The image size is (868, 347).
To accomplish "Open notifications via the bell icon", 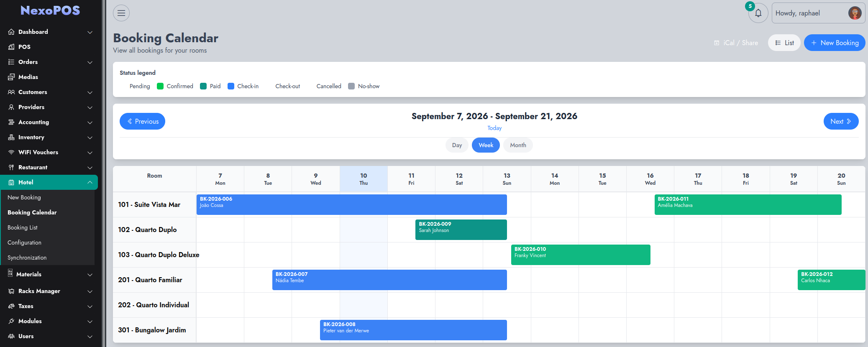I will point(758,13).
